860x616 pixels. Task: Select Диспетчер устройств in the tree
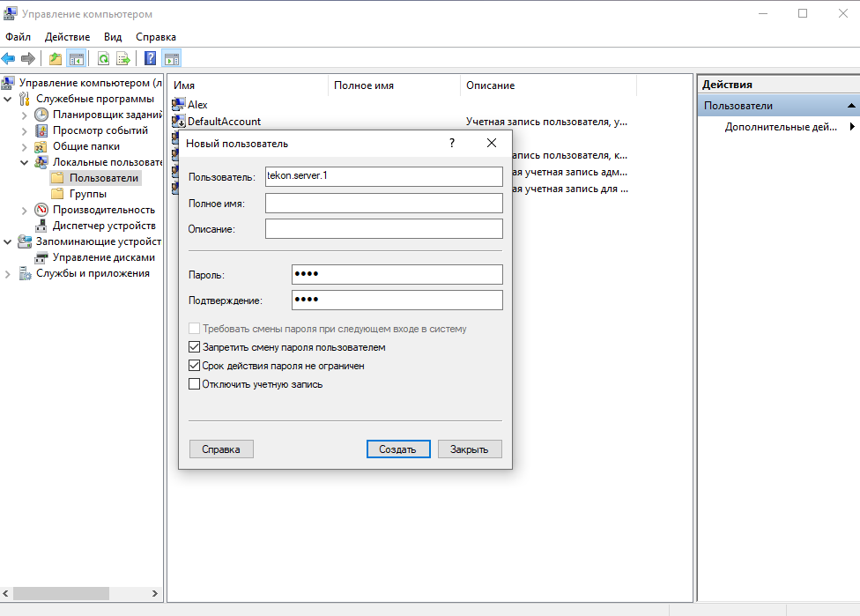coord(103,226)
